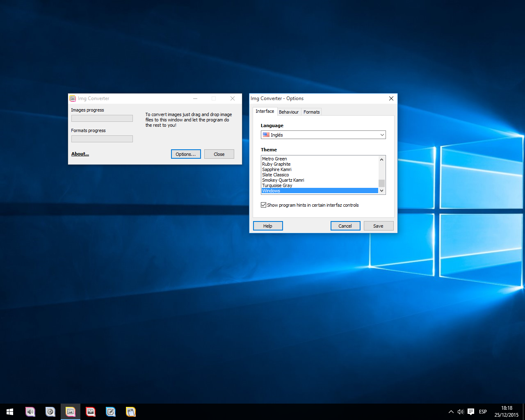Show hidden system tray icons

(x=451, y=412)
